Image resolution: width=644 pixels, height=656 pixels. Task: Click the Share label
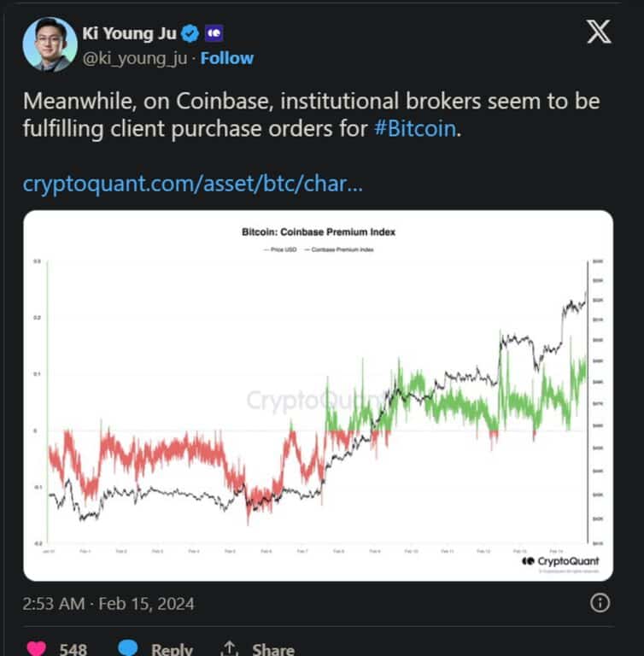pos(273,649)
